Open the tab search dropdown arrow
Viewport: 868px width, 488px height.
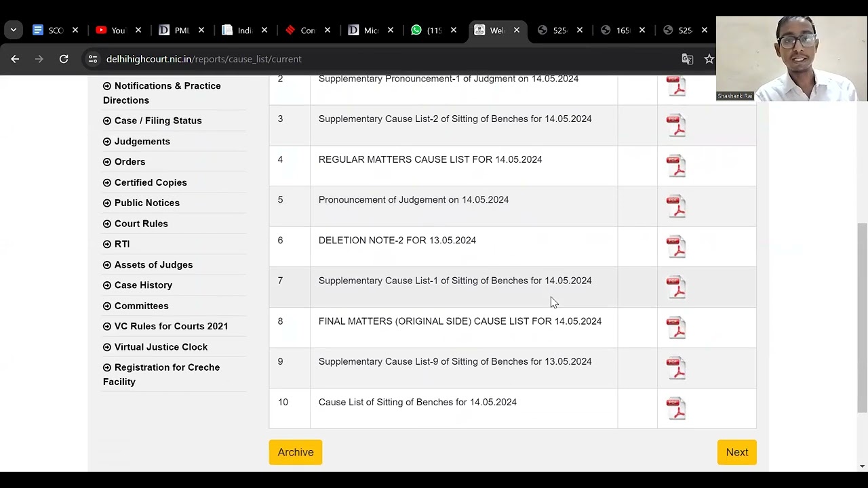point(14,30)
